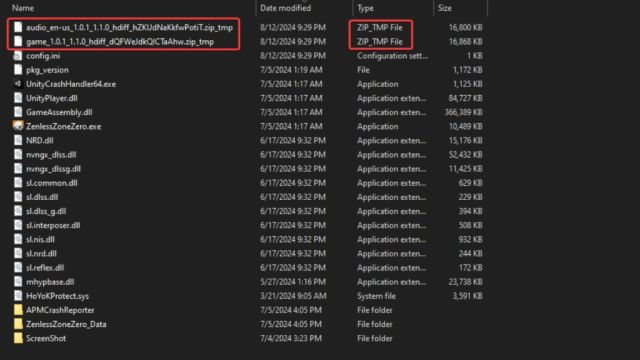The image size is (640, 360).
Task: Select the HoYoKProtect.sys file name
Action: [58, 296]
